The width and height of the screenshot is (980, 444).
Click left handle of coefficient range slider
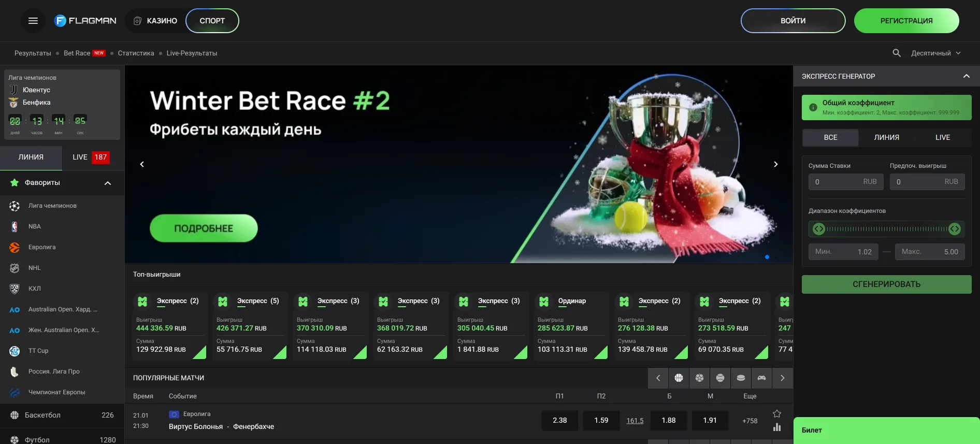[x=818, y=229]
